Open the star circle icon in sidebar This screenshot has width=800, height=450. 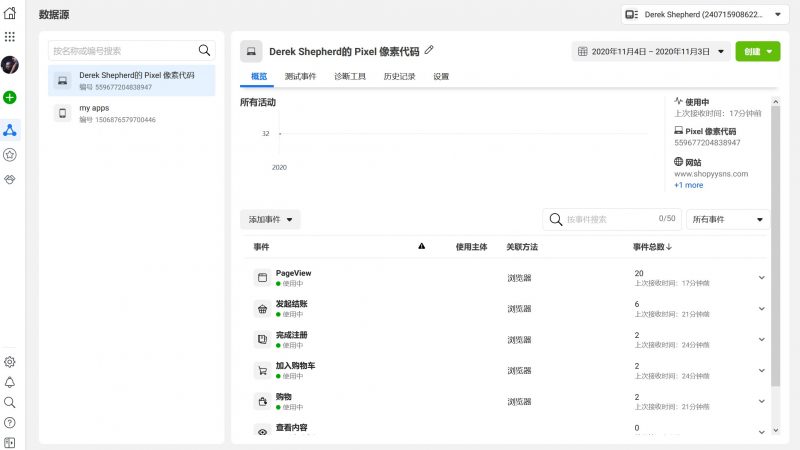[10, 155]
